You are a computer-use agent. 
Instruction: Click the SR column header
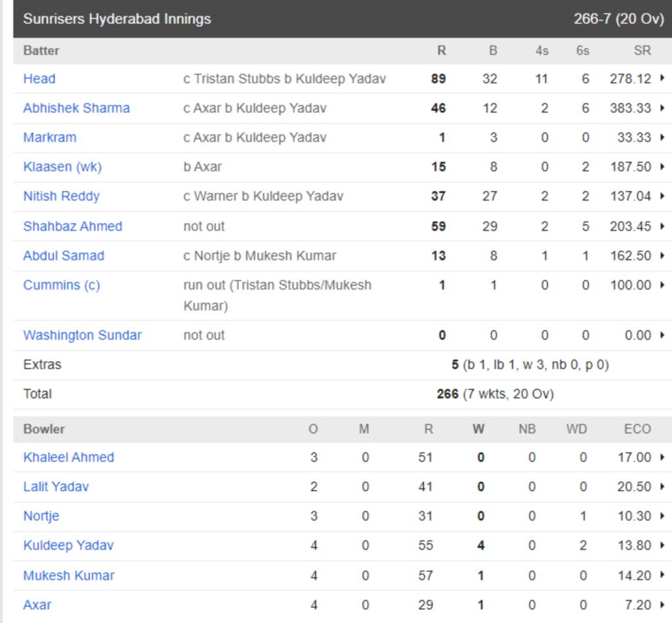[642, 51]
